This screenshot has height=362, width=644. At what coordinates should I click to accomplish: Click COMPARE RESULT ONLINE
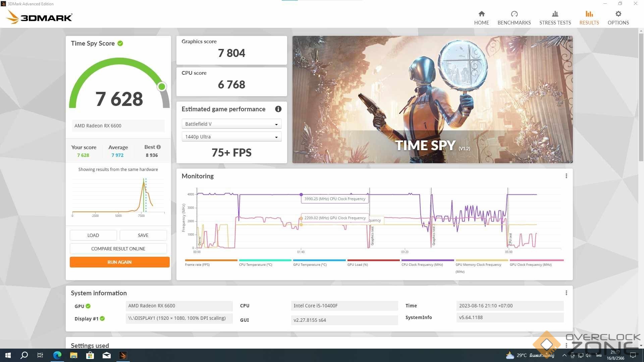point(118,249)
